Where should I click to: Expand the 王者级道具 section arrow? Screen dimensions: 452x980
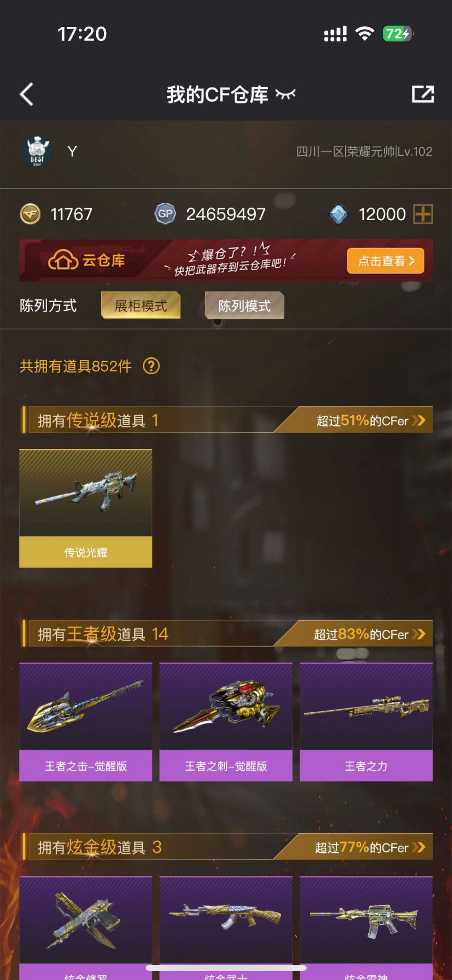click(x=419, y=634)
